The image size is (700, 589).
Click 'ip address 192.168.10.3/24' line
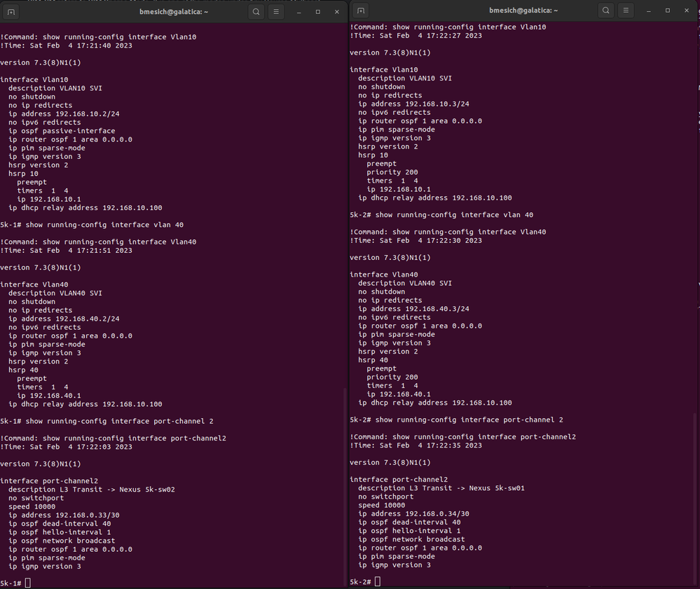coord(413,104)
